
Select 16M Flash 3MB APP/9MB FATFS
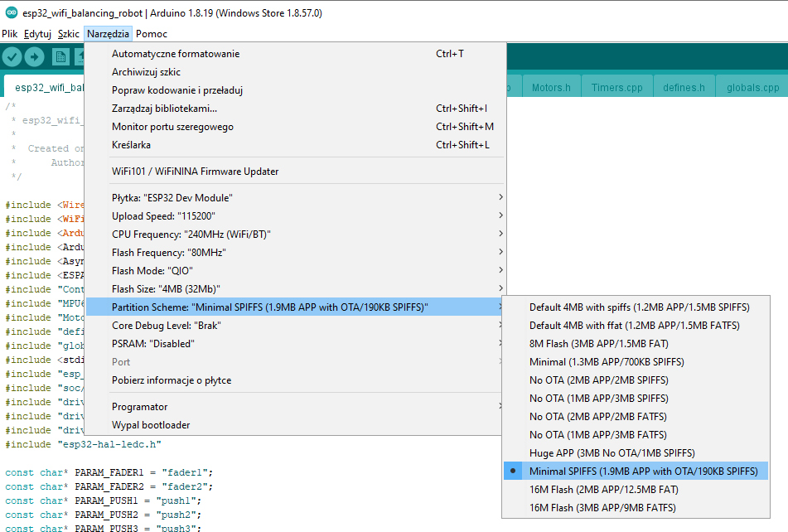[636, 508]
